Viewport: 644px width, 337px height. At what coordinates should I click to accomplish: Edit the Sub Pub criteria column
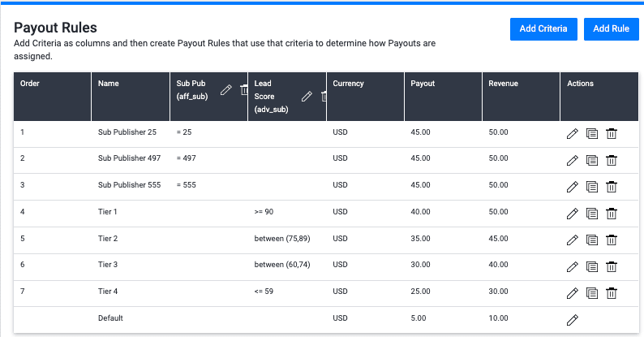pyautogui.click(x=226, y=90)
